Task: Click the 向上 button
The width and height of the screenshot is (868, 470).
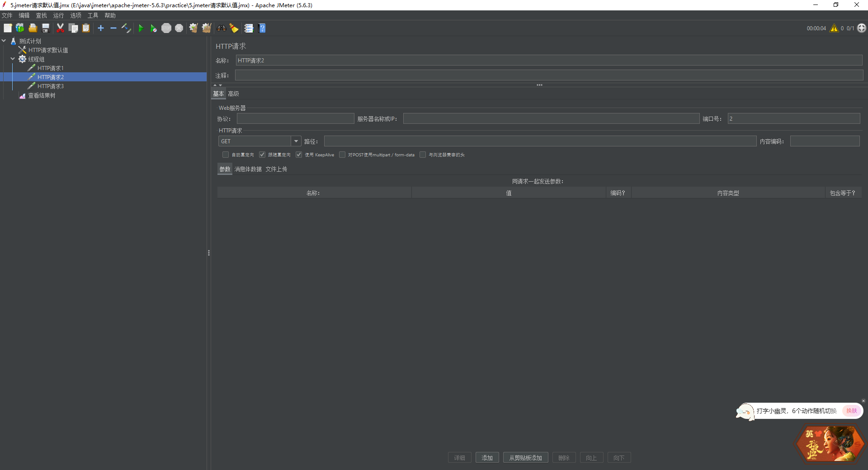Action: tap(591, 458)
